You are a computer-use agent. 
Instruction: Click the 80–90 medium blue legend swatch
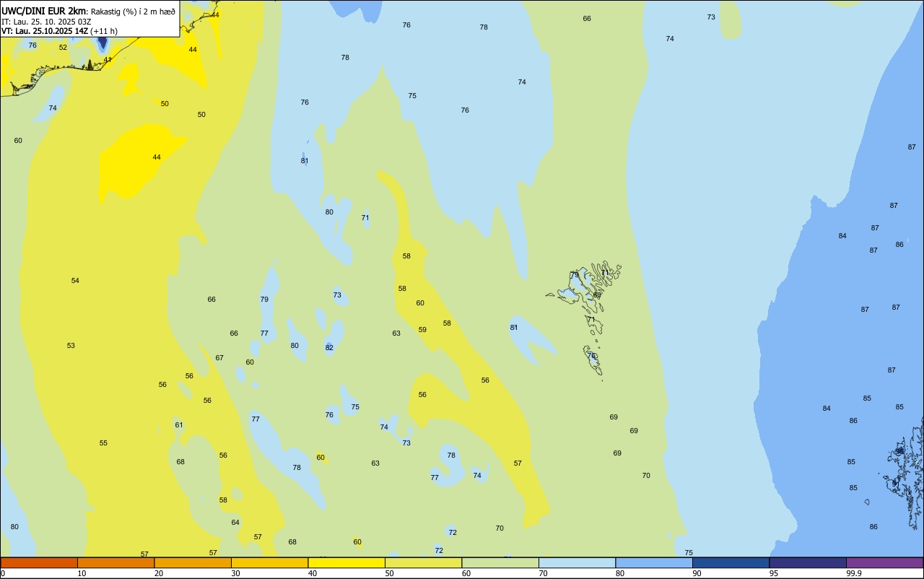click(654, 562)
